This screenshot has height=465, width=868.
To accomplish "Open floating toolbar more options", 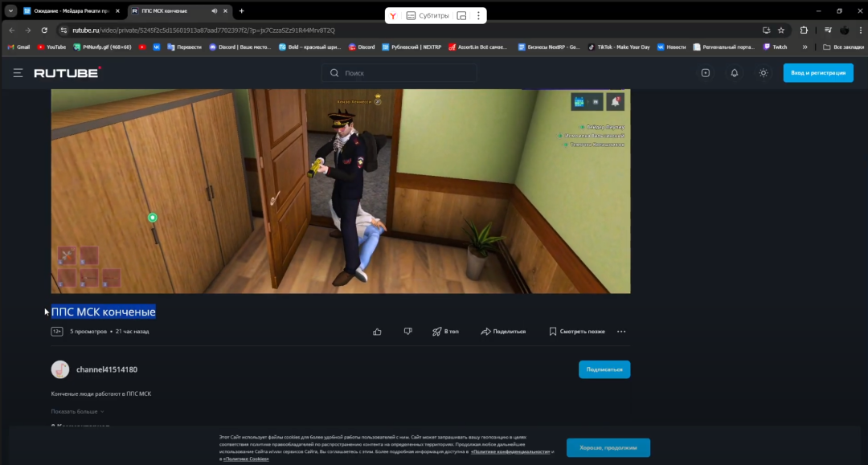I will tap(478, 16).
